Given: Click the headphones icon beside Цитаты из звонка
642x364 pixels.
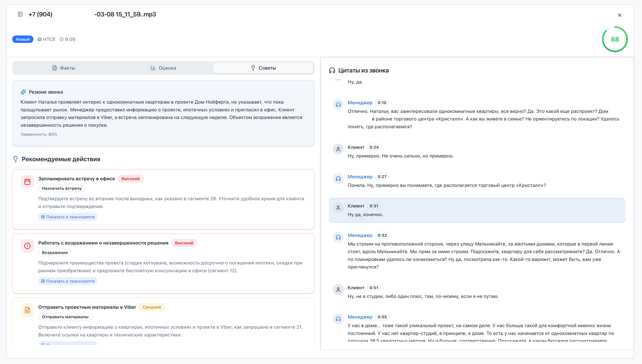Looking at the screenshot, I should [x=332, y=70].
